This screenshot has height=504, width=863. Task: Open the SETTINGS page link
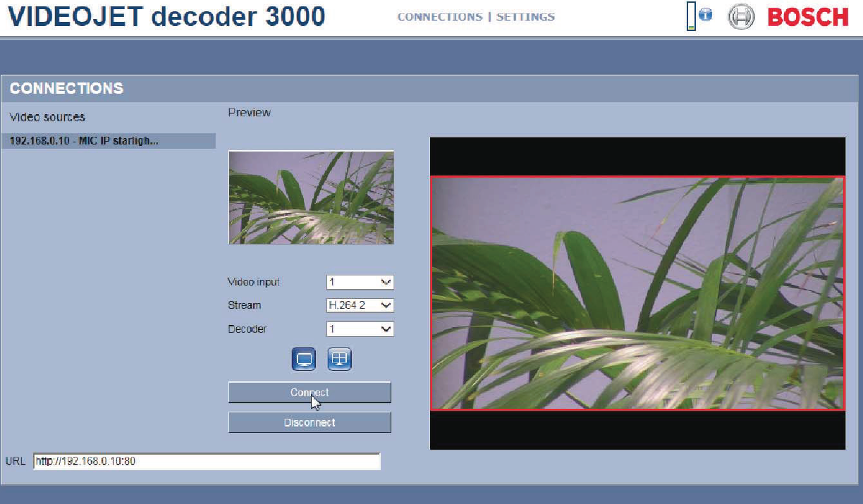[x=525, y=17]
